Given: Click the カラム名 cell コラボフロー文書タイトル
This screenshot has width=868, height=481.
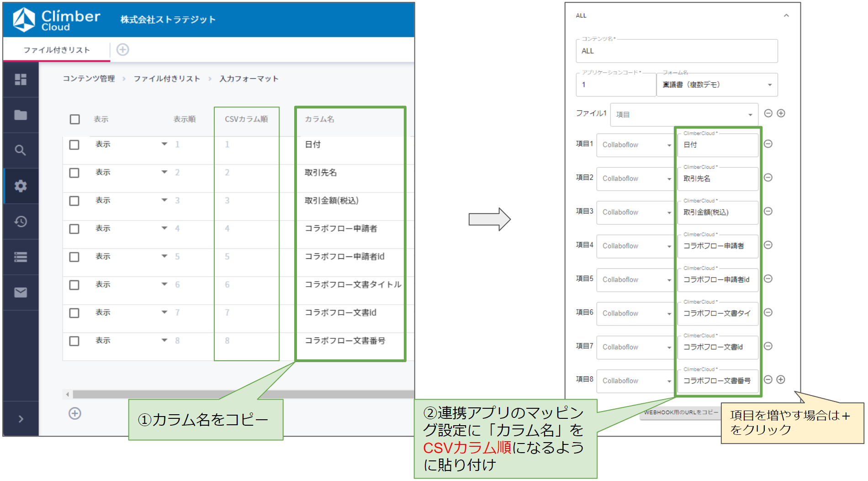Looking at the screenshot, I should pos(353,285).
